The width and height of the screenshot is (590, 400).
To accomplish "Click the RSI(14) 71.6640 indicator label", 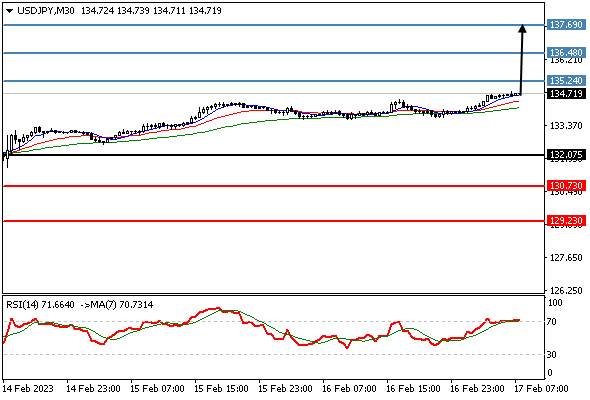I will pyautogui.click(x=40, y=304).
